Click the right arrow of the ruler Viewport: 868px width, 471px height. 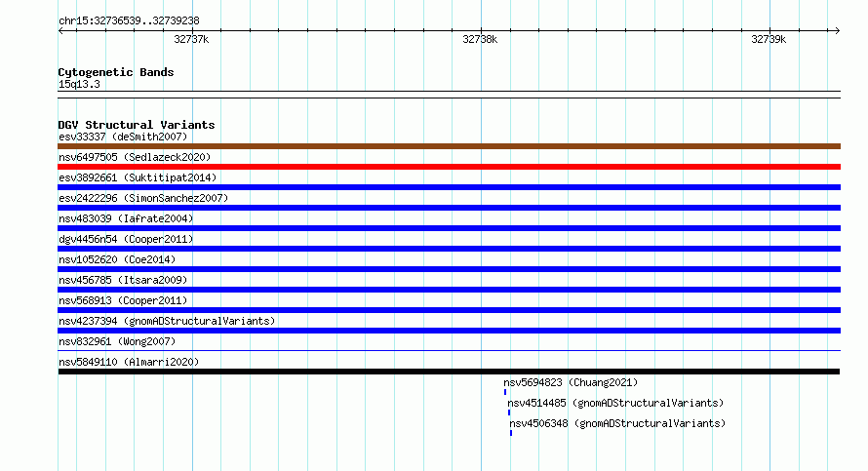pos(837,31)
